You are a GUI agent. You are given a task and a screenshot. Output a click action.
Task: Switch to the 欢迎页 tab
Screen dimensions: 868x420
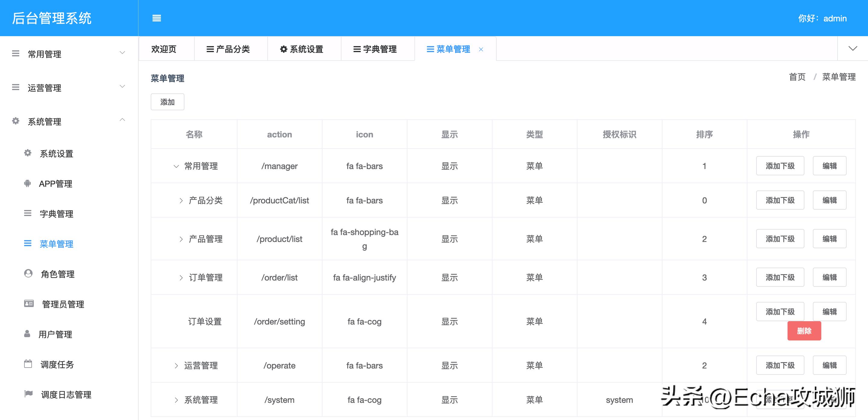tap(165, 49)
